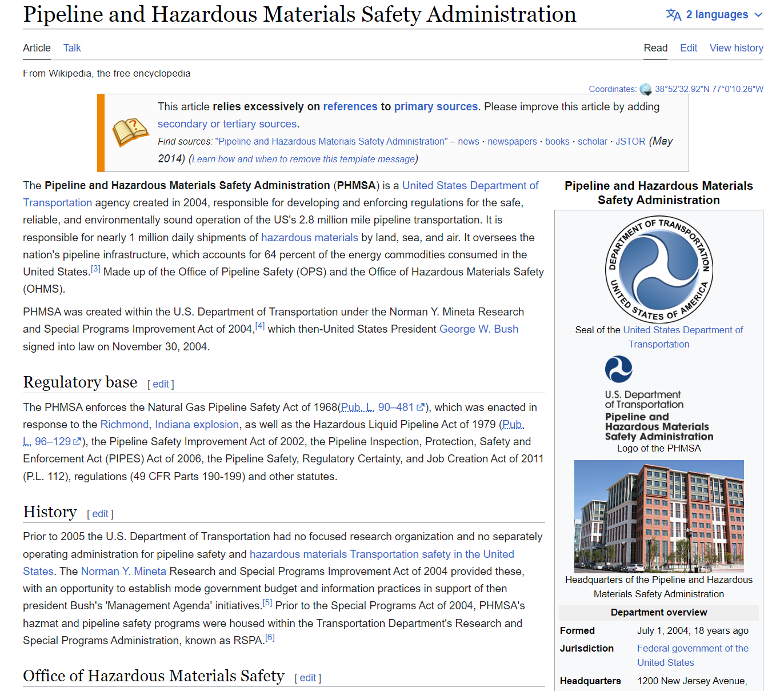Screen dimensions: 784x691
Task: Click the quoted article title source search link
Action: point(331,142)
